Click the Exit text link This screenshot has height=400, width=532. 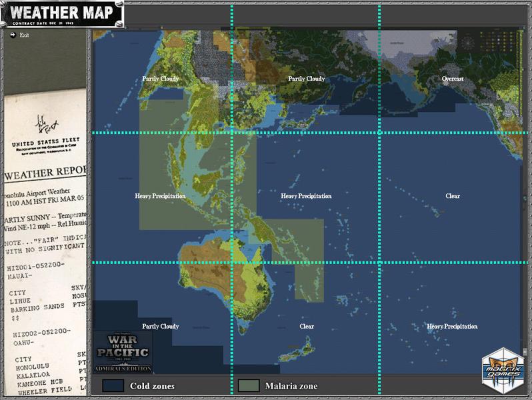25,35
